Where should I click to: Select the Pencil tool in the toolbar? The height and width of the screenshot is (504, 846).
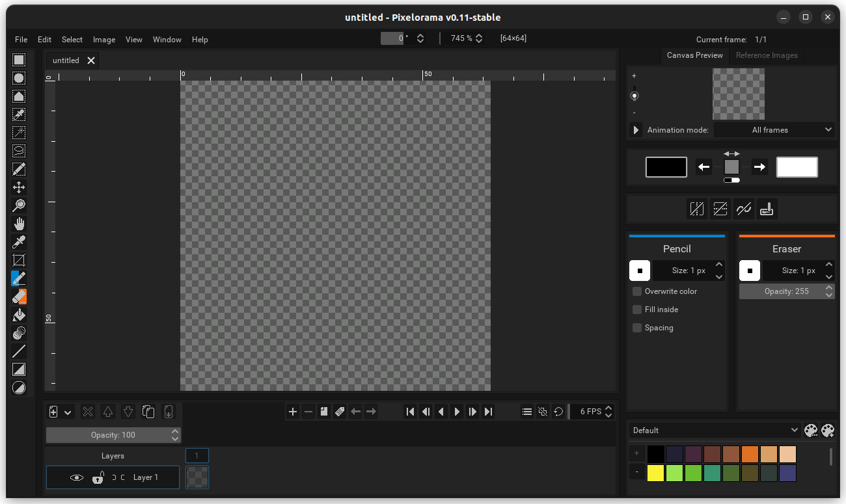tap(19, 278)
